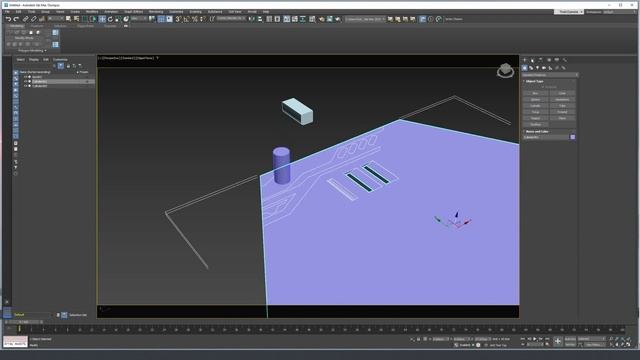Open the Standard Primitives dropdown

click(x=550, y=75)
